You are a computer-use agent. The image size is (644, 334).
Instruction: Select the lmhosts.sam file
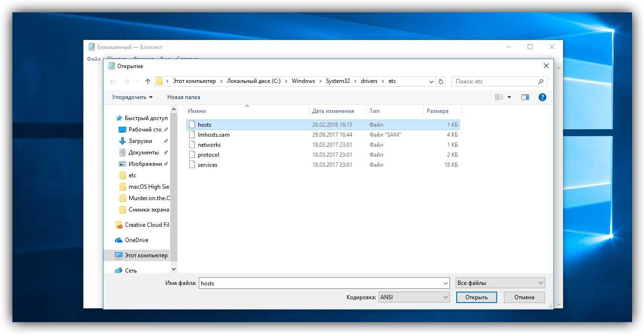[214, 135]
